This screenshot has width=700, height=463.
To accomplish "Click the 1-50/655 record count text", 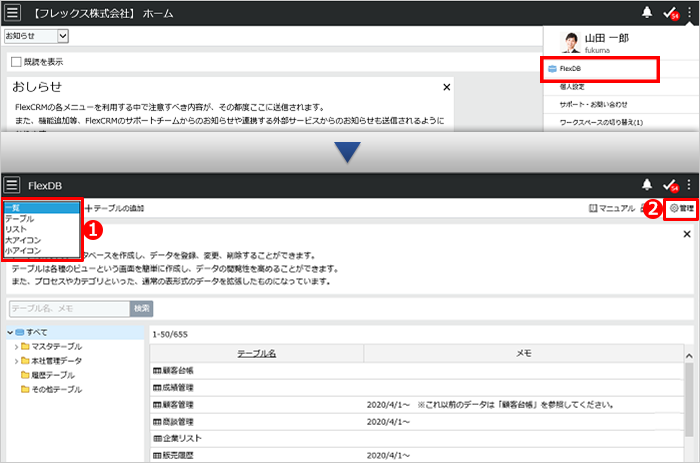I will point(170,334).
